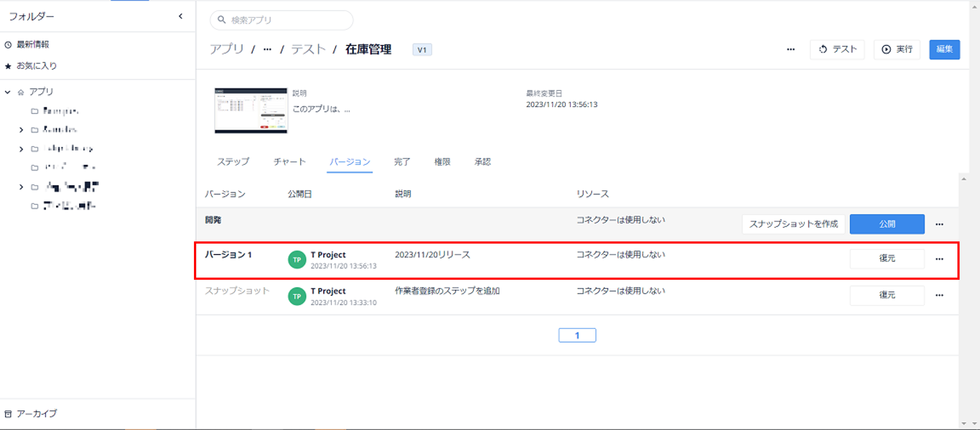Open more options for スナップショット row

point(939,295)
